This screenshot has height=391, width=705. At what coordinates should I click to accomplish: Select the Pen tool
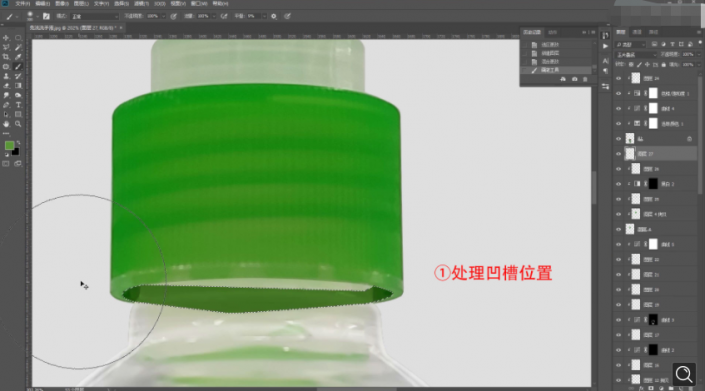point(6,105)
